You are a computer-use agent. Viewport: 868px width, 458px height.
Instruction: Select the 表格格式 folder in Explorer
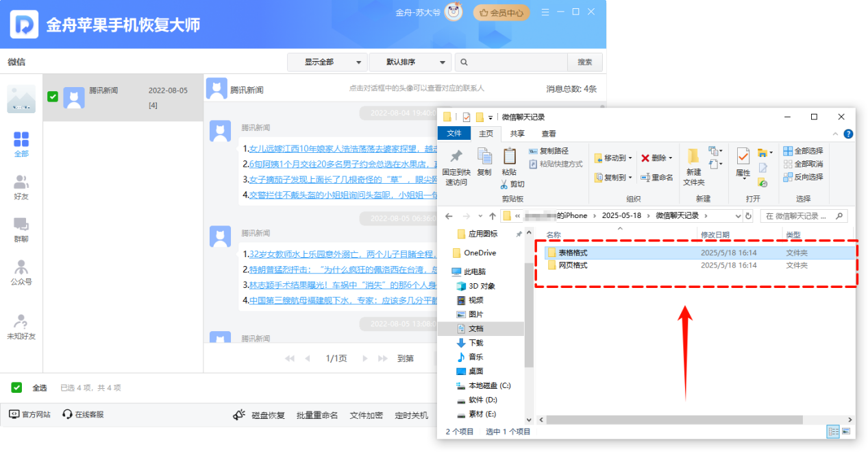[702, 252]
